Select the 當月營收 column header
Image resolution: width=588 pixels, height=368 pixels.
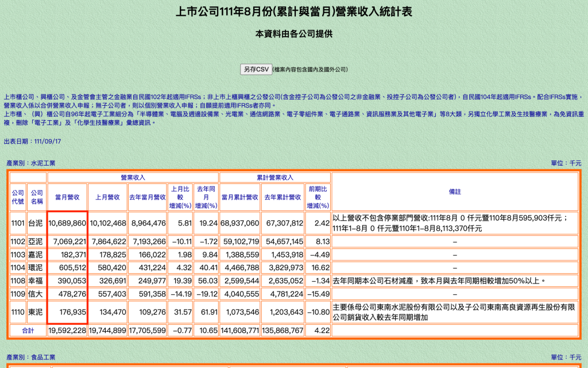tap(68, 197)
